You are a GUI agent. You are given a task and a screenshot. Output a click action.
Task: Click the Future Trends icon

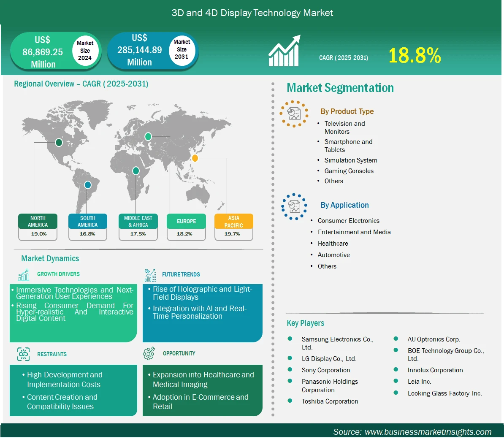(150, 275)
